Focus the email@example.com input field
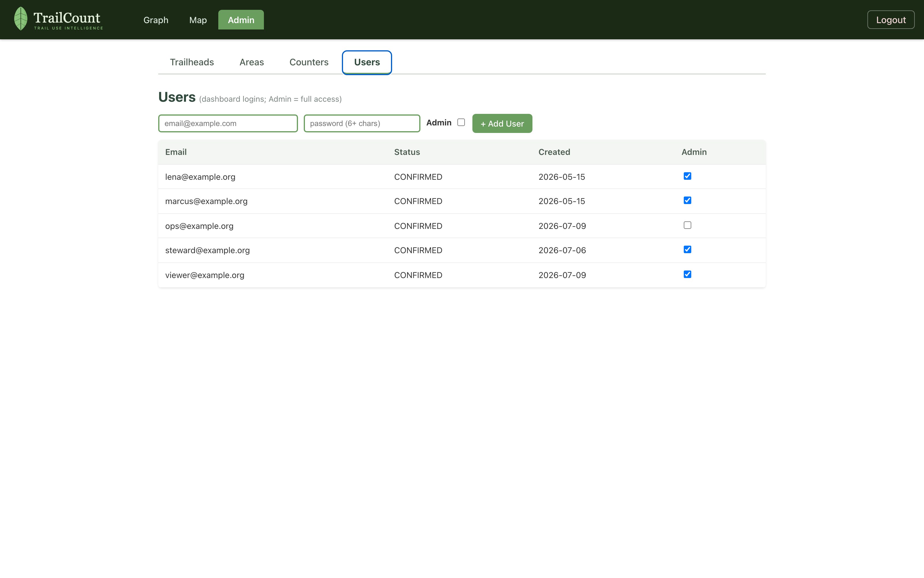The height and width of the screenshot is (578, 924). (228, 123)
